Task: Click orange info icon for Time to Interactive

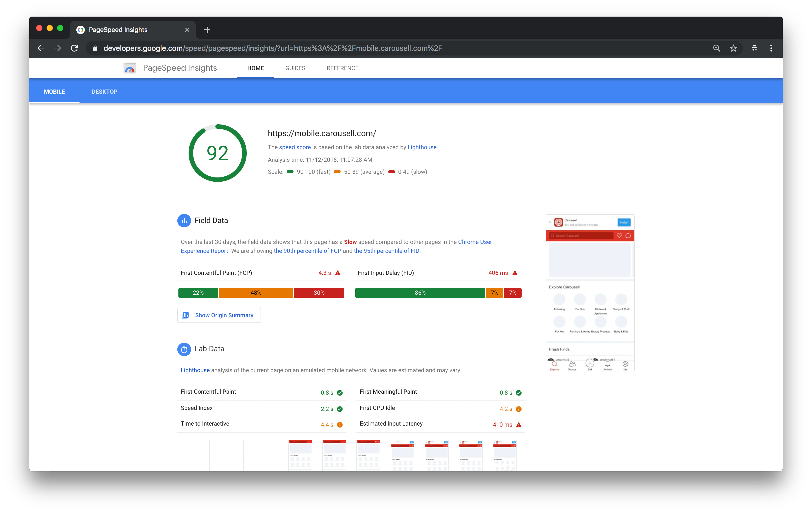Action: tap(340, 425)
